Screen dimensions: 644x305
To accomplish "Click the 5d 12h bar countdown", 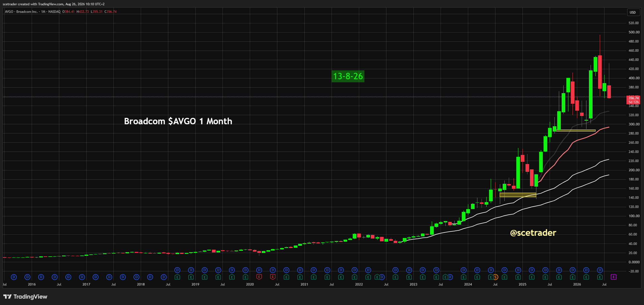I will [x=633, y=102].
